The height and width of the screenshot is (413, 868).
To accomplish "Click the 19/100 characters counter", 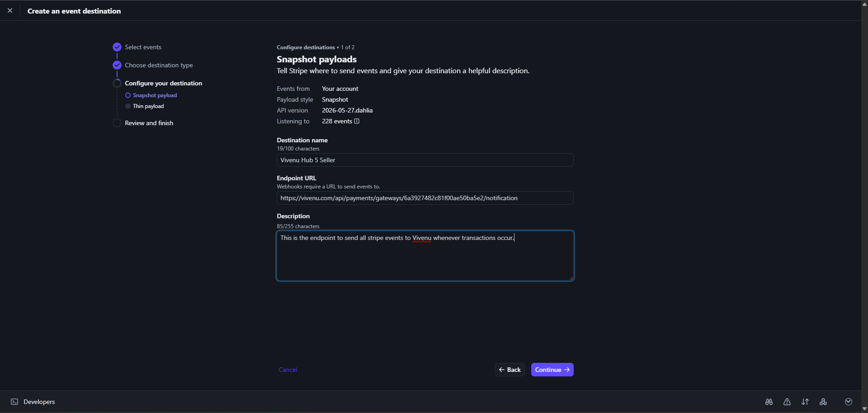I will (x=298, y=149).
